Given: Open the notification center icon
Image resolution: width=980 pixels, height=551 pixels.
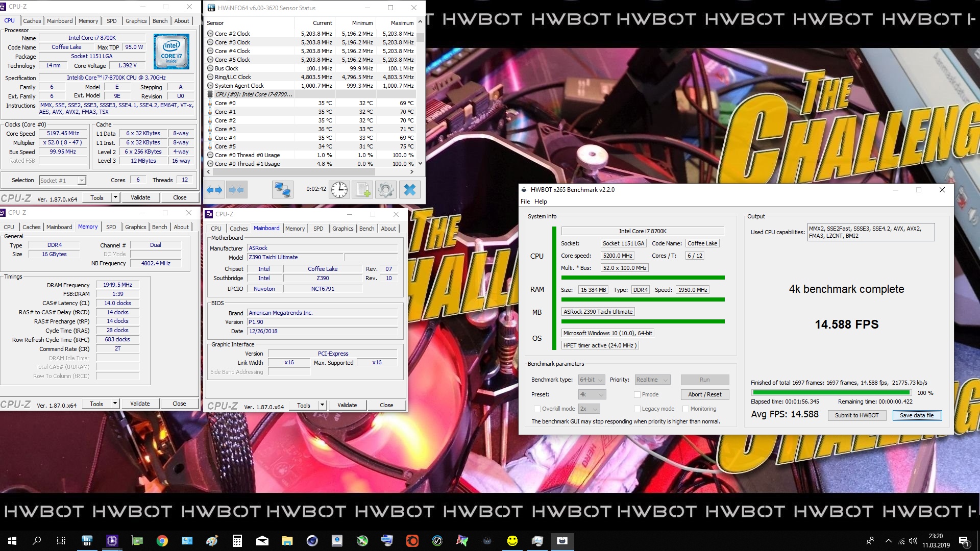Looking at the screenshot, I should [964, 541].
